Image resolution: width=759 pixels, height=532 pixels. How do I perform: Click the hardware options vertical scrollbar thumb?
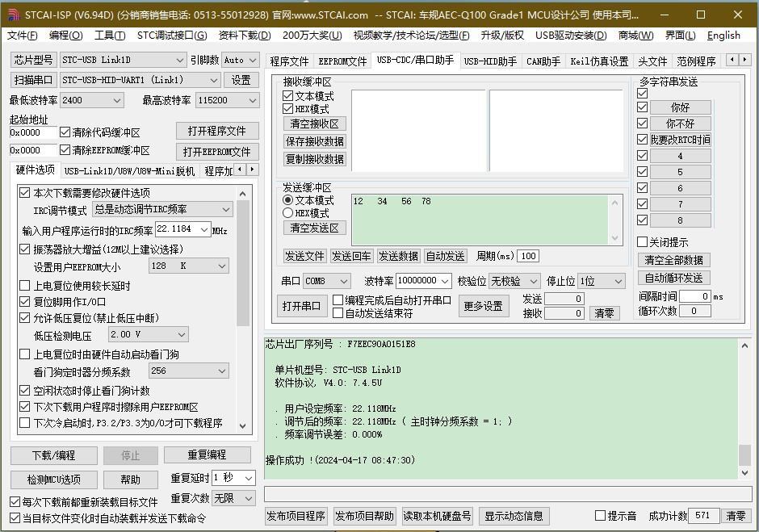point(243,264)
